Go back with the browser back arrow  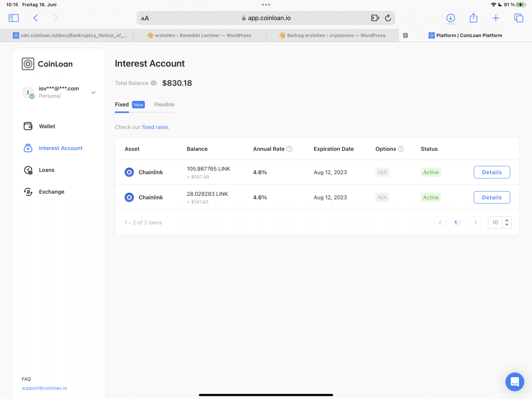pos(35,18)
